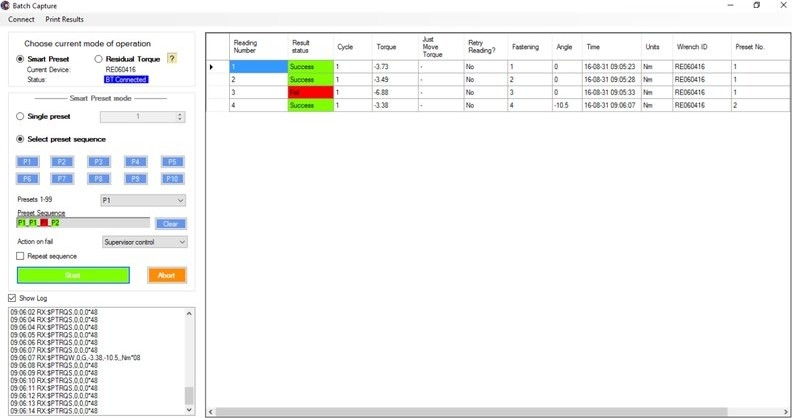Select the P3 preset button

tap(99, 161)
